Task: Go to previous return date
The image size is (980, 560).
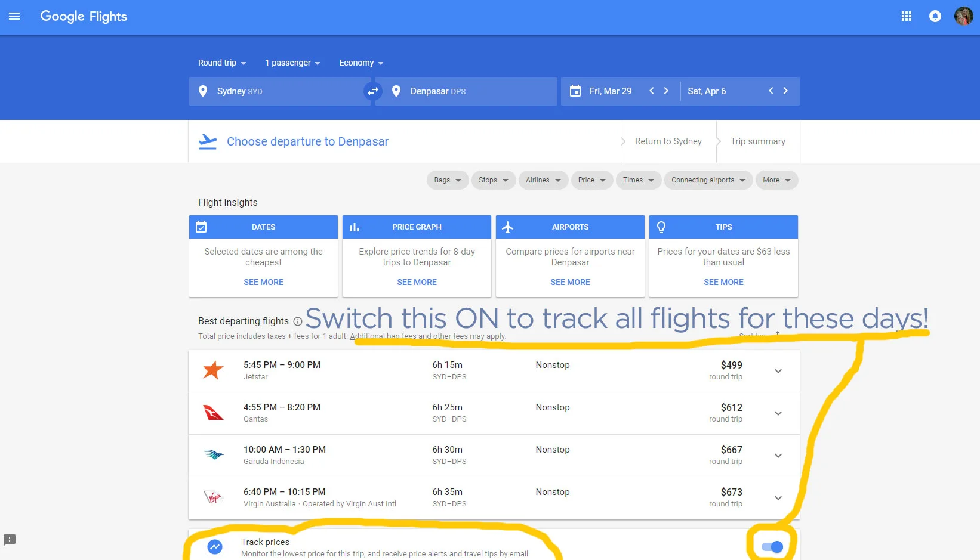Action: (771, 91)
